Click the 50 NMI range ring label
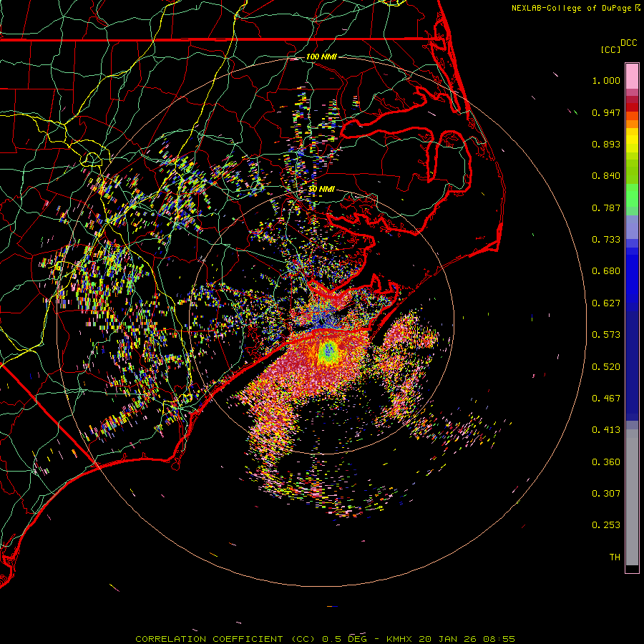The width and height of the screenshot is (644, 644). click(x=321, y=189)
